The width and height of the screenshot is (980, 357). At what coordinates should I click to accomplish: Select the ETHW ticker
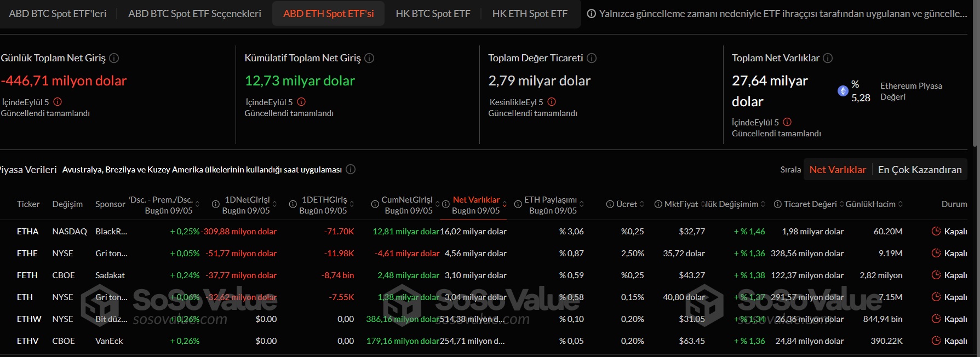click(x=29, y=319)
